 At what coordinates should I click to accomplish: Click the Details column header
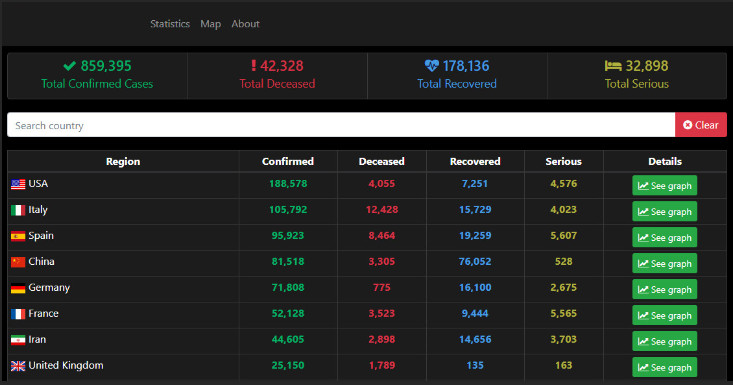(x=665, y=162)
